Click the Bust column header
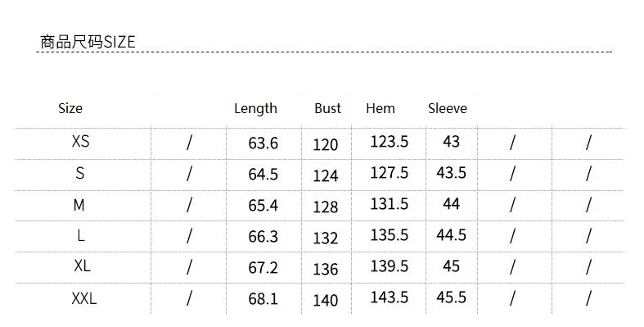644x327 pixels. pyautogui.click(x=328, y=108)
